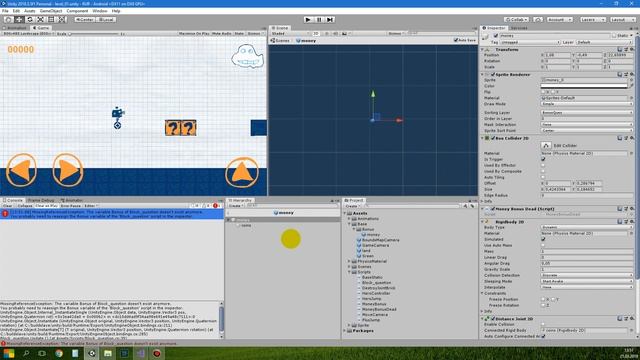Click the Collab button

(x=517, y=20)
